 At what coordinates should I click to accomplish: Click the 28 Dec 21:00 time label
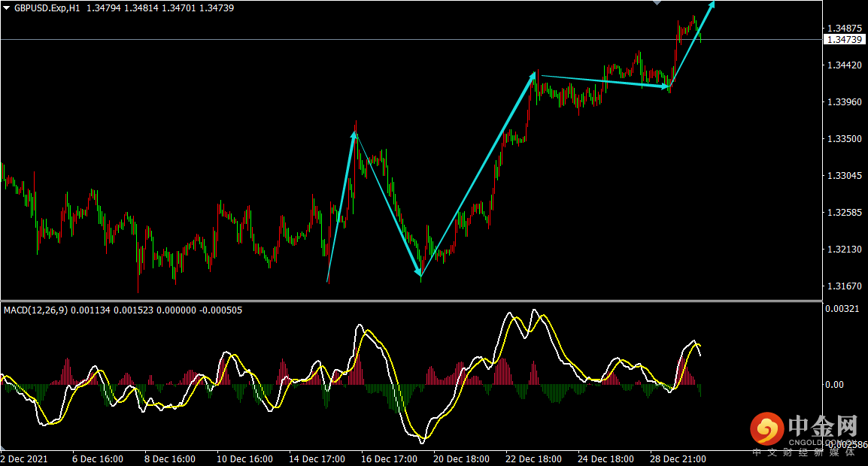(x=678, y=459)
